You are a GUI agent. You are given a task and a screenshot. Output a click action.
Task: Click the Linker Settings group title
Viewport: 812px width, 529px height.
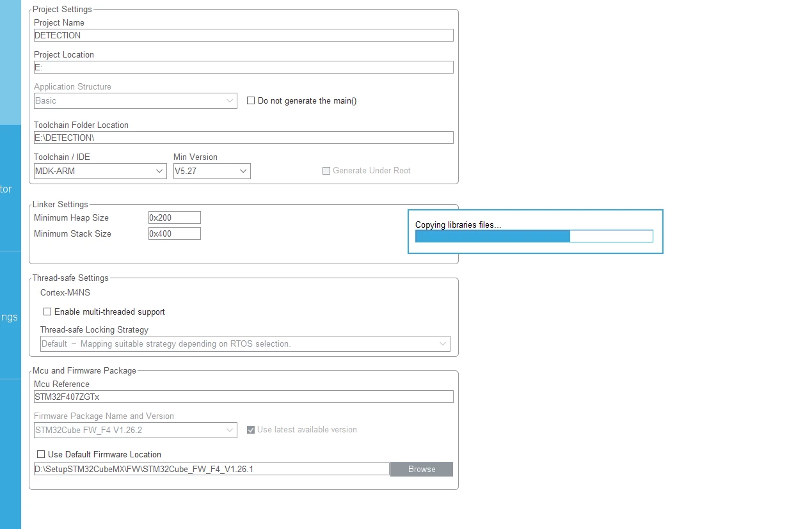60,204
